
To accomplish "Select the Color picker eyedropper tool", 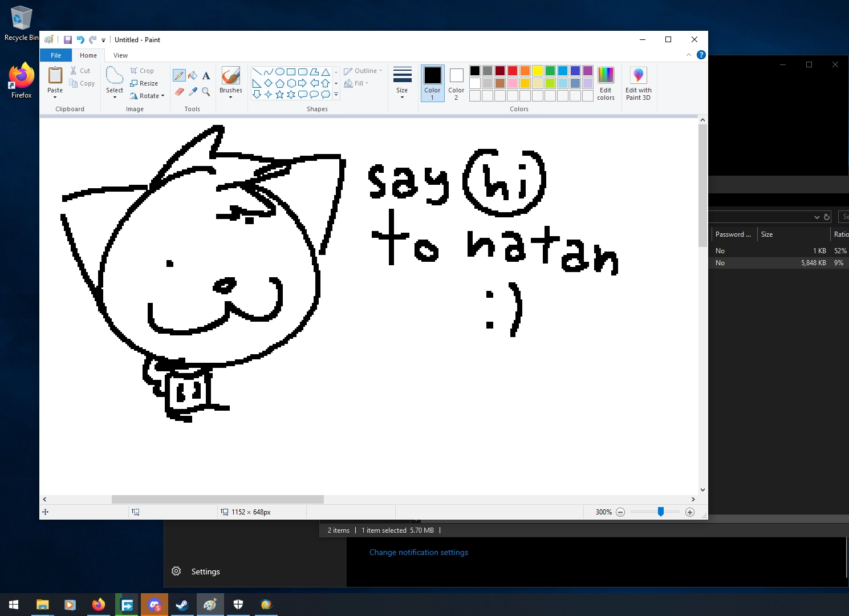I will click(193, 91).
